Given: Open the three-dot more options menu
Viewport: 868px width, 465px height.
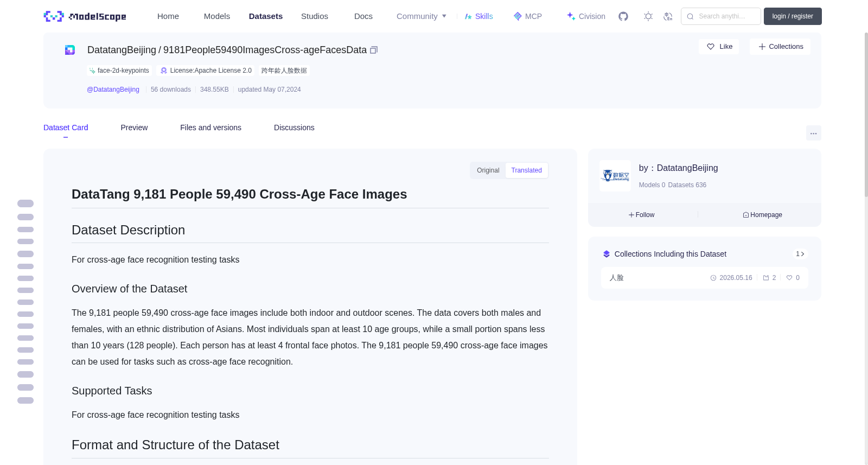Looking at the screenshot, I should 814,133.
